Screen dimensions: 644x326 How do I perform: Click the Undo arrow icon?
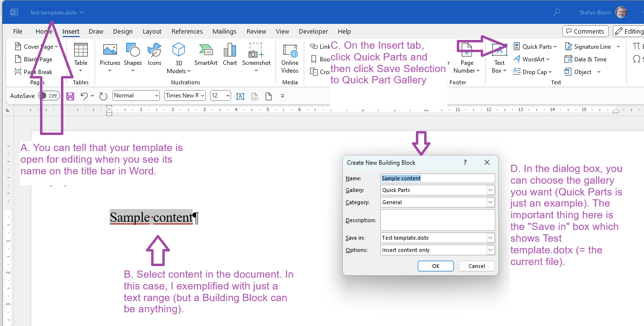(84, 96)
